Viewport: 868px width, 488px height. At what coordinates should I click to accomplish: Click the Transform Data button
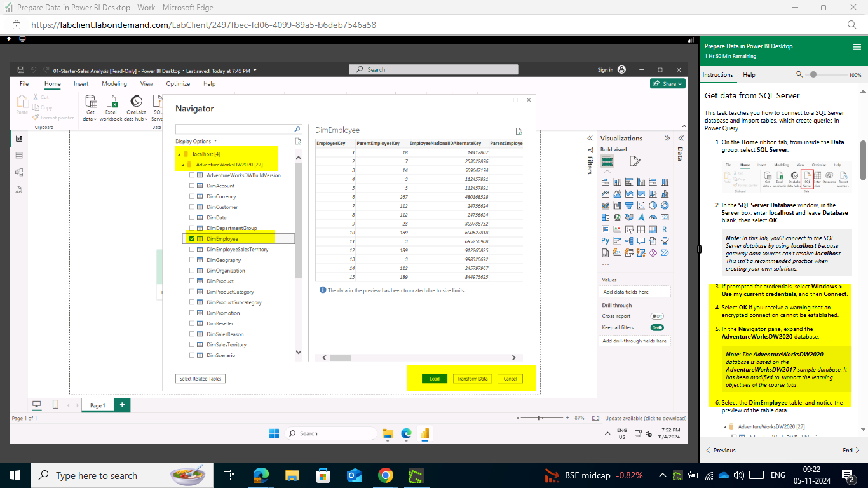pos(472,379)
